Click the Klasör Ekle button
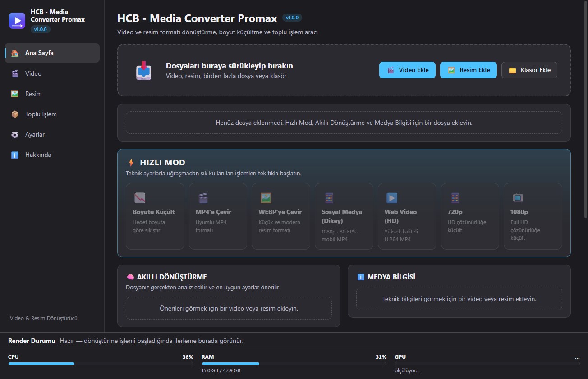 pyautogui.click(x=529, y=70)
